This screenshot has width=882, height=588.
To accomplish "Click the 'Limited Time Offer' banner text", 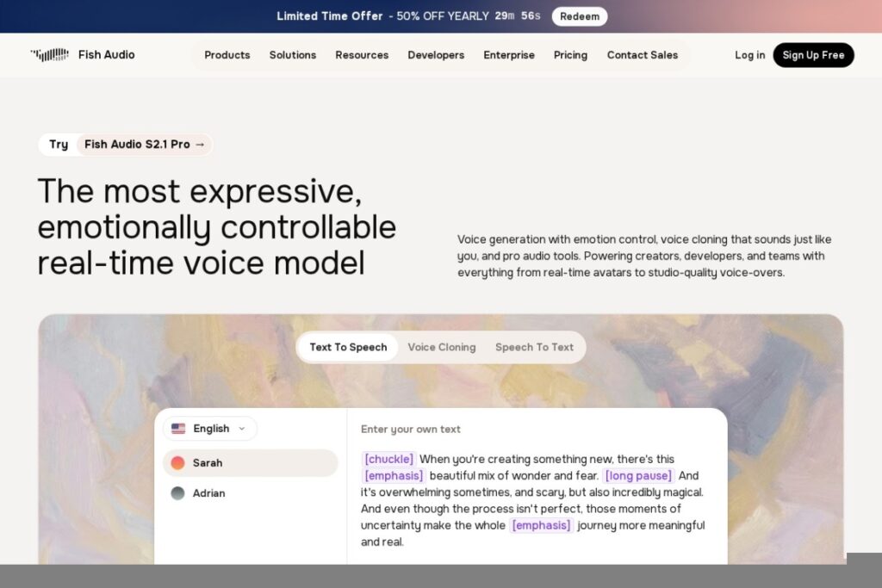I will coord(330,16).
